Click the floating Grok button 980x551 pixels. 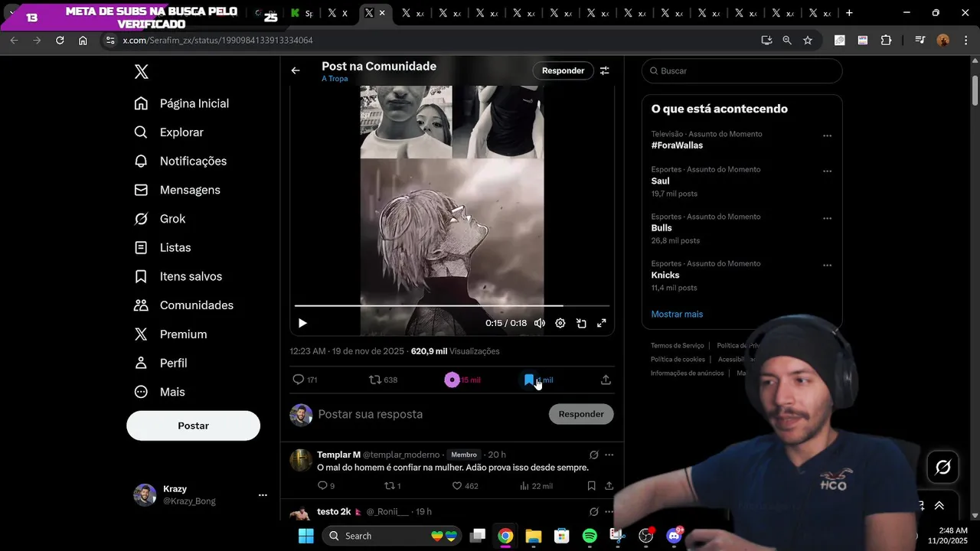point(943,467)
